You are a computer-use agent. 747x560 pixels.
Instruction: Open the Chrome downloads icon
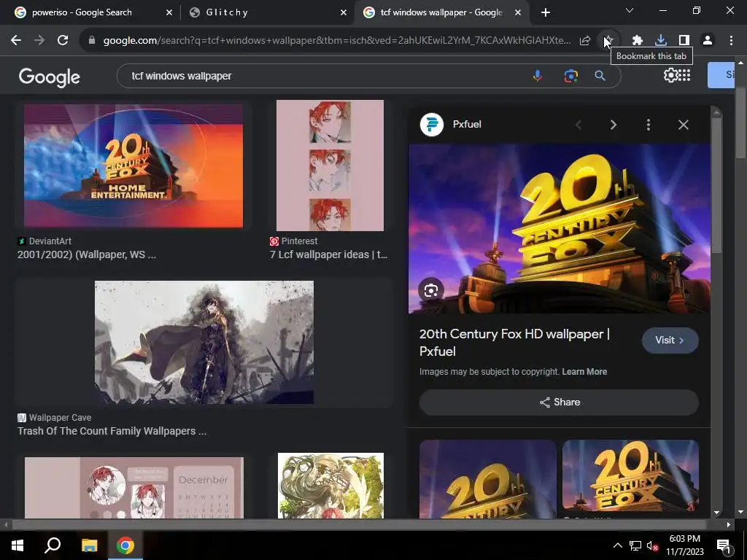tap(661, 41)
